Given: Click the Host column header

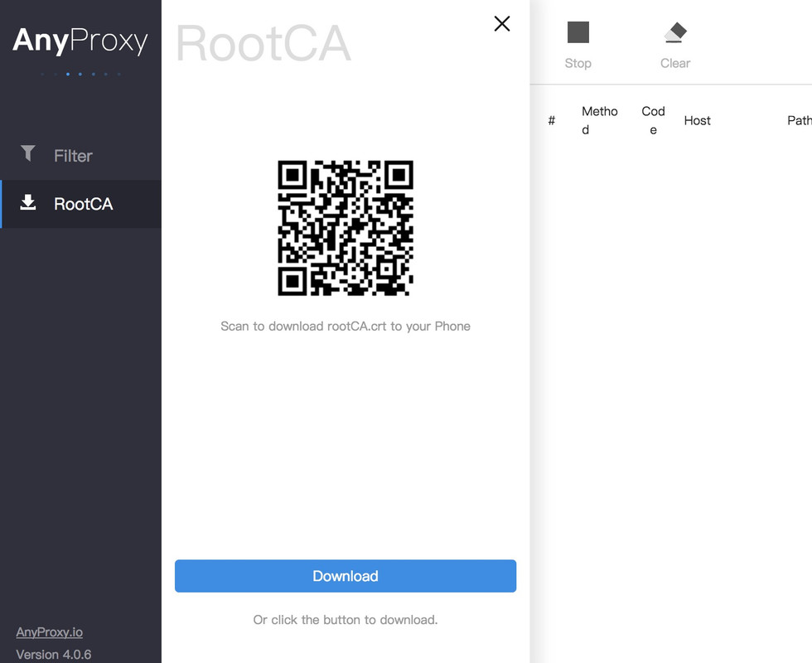Looking at the screenshot, I should click(697, 121).
